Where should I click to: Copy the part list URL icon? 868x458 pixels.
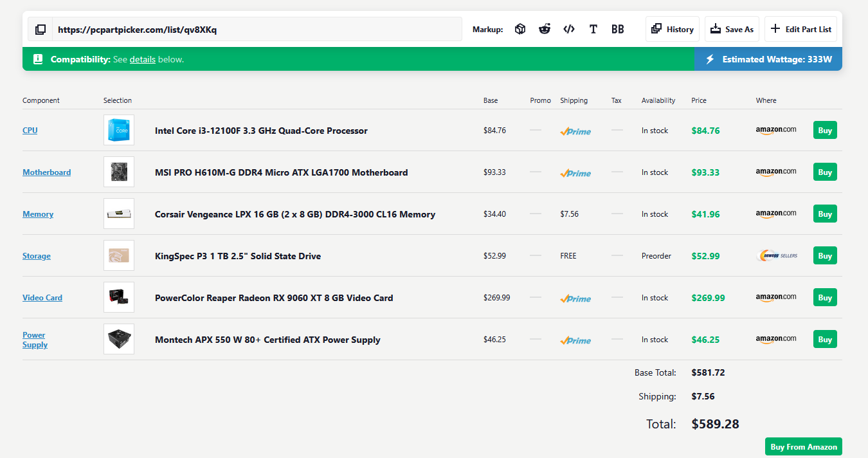[41, 30]
